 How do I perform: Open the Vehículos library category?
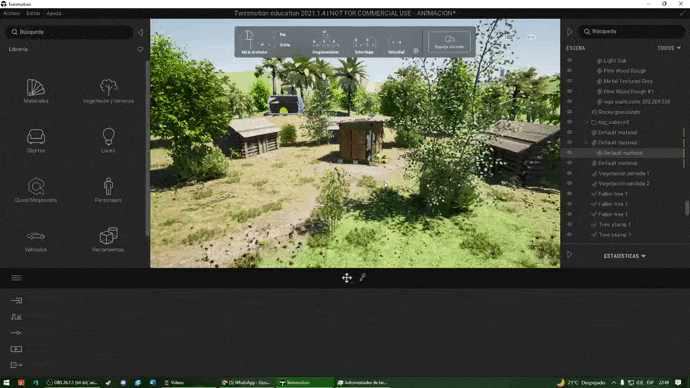pyautogui.click(x=36, y=240)
